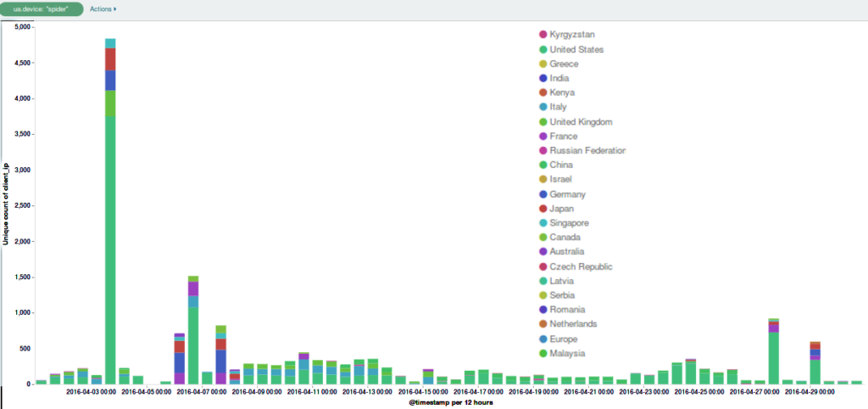868x409 pixels.
Task: Click the India legend color dot
Action: point(542,78)
